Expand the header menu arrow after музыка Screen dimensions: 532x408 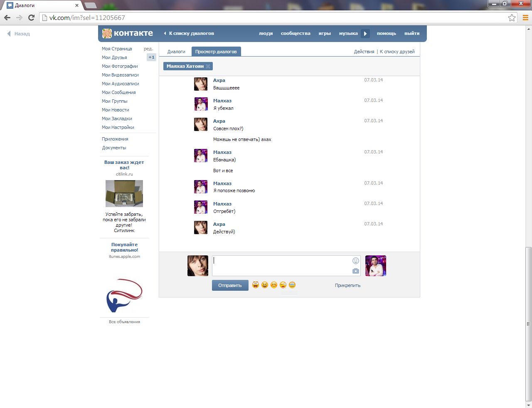(365, 34)
